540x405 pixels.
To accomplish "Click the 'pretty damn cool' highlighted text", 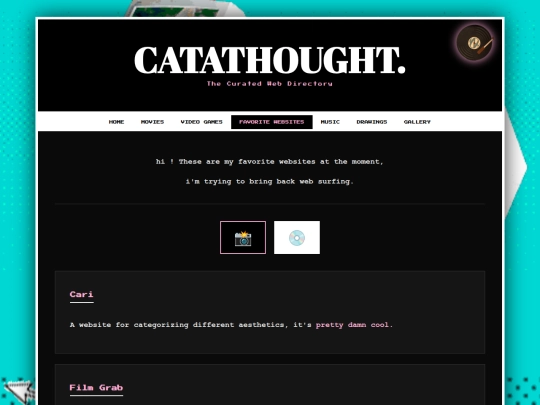I will 353,325.
